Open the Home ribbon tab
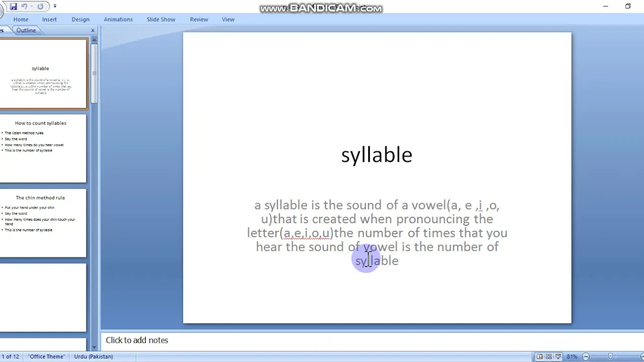Screen dimensions: 644x362 21,19
